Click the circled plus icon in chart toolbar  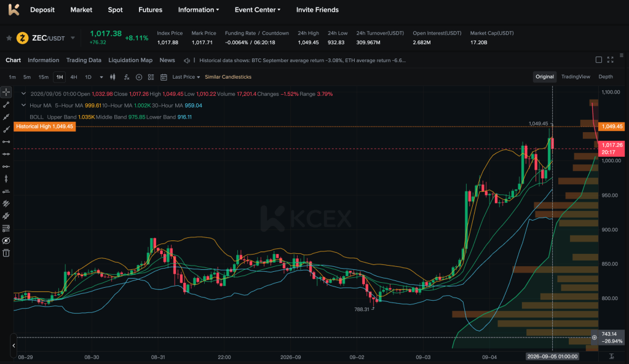(139, 77)
